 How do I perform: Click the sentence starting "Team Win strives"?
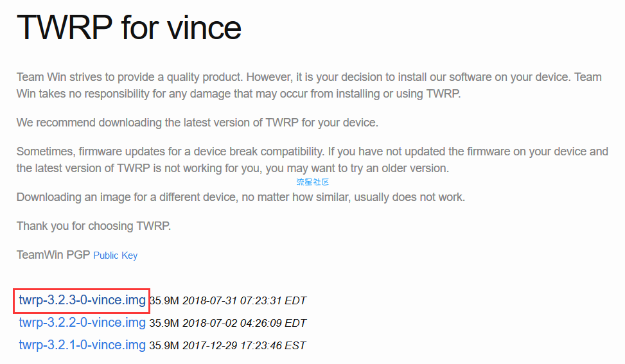coord(309,77)
